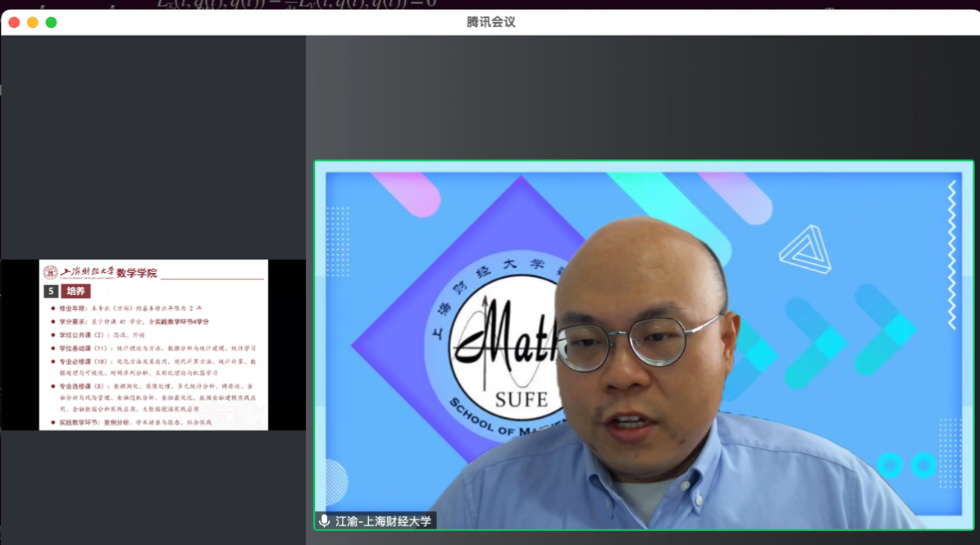Image resolution: width=980 pixels, height=545 pixels.
Task: Select the shared slide thumbnail
Action: point(153,345)
